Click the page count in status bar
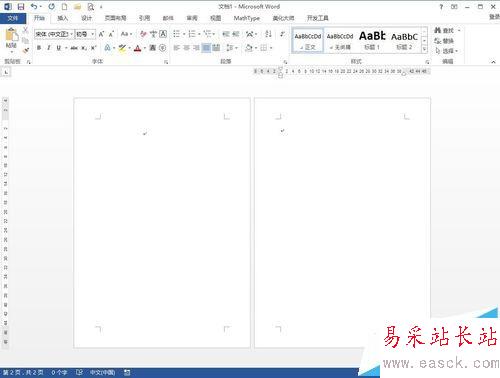The image size is (500, 378). [x=23, y=373]
